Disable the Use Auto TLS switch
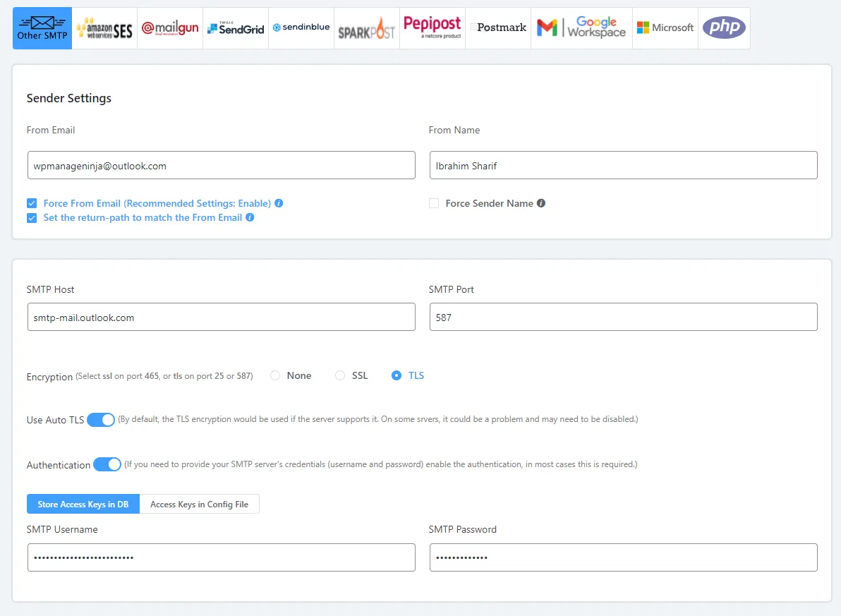Image resolution: width=841 pixels, height=616 pixels. 101,420
